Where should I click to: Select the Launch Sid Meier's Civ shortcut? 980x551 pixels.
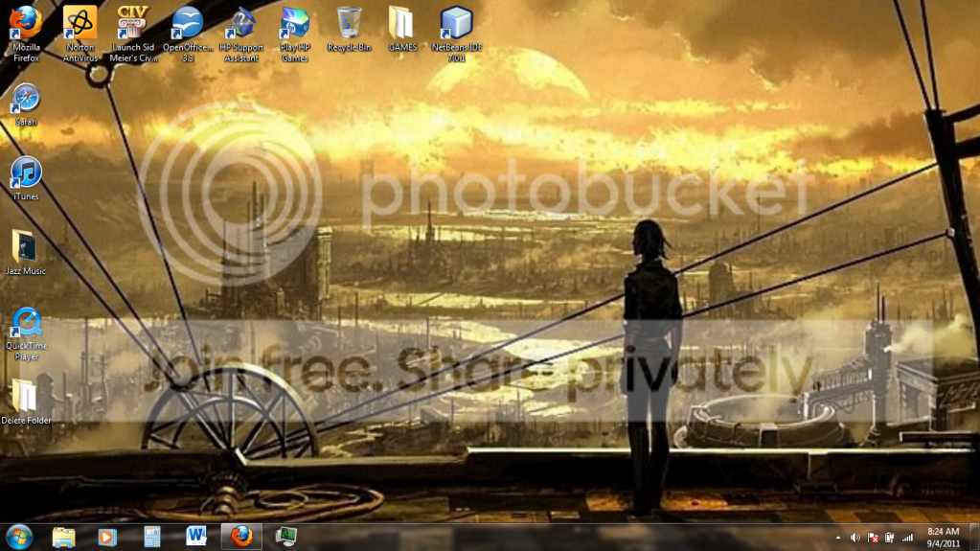[133, 34]
